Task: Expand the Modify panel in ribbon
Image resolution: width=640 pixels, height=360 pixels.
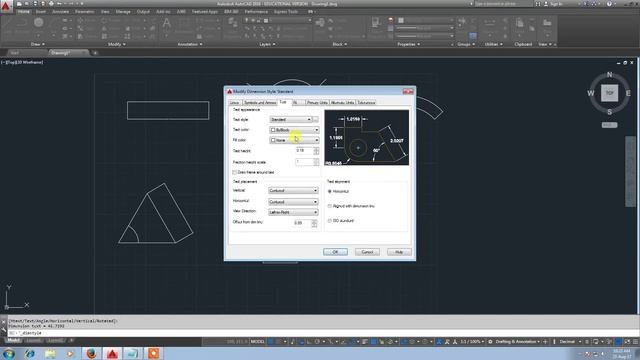Action: coord(116,44)
